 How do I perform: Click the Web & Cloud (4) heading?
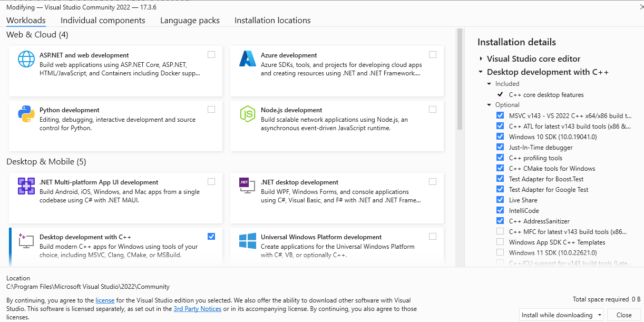point(37,35)
